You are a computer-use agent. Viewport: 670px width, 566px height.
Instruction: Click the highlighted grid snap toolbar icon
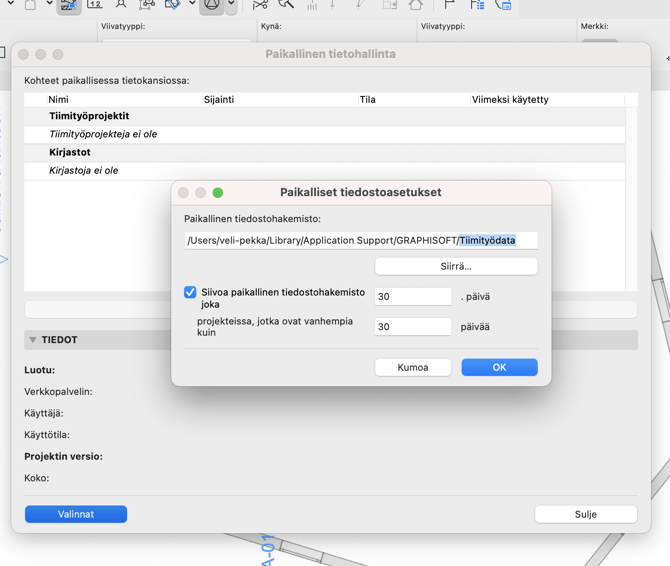click(x=68, y=5)
